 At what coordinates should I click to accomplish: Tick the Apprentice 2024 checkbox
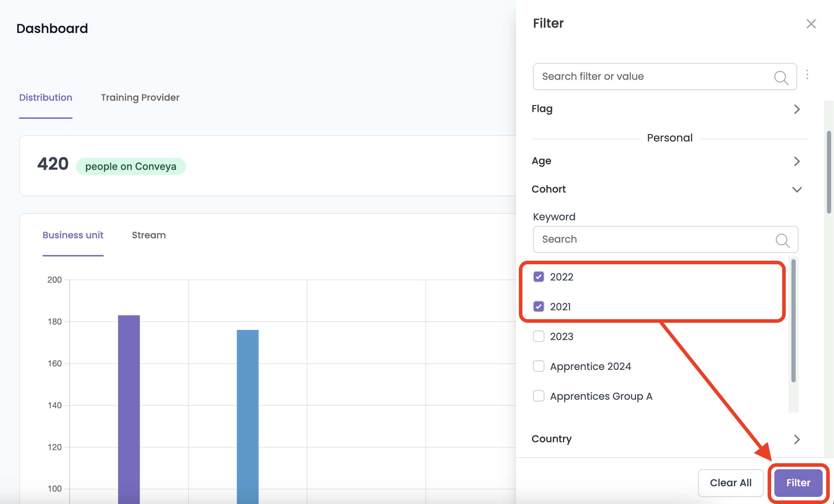coord(538,366)
